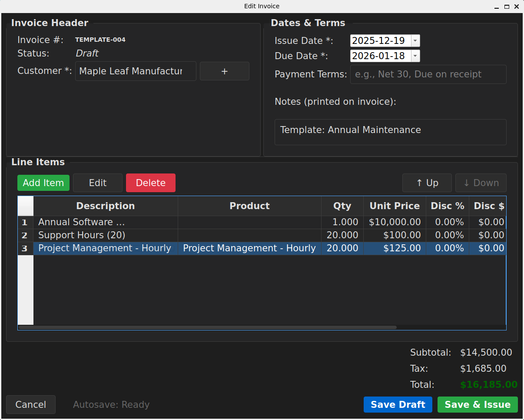Open the Issue Date picker

[415, 40]
